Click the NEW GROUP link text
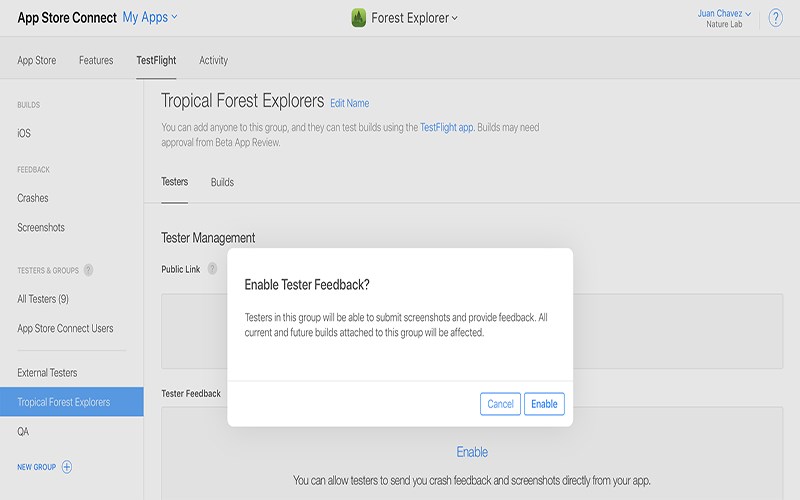The width and height of the screenshot is (800, 500). tap(36, 467)
